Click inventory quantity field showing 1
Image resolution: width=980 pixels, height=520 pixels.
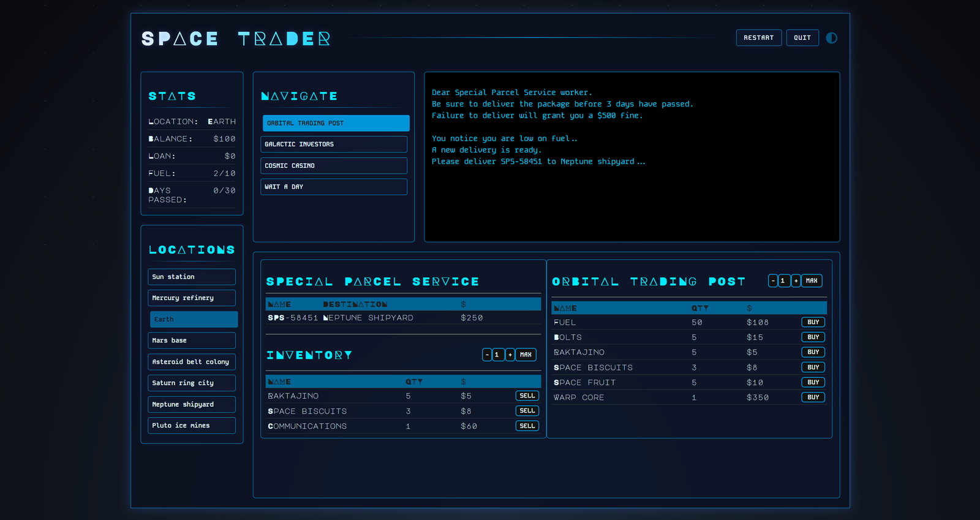pyautogui.click(x=499, y=355)
